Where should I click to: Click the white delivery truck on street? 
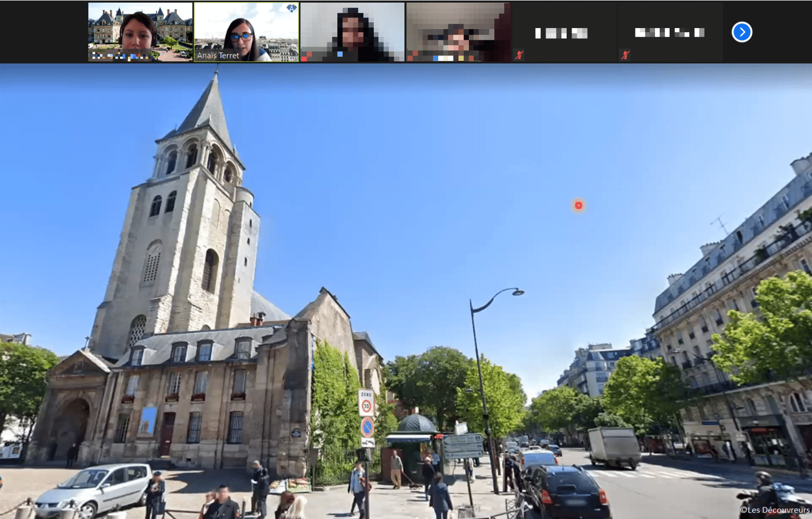tap(614, 447)
